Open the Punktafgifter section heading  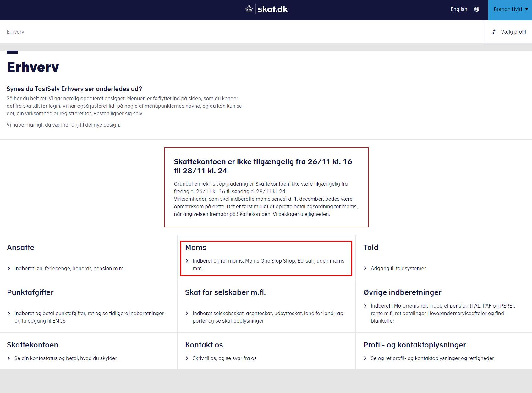30,292
